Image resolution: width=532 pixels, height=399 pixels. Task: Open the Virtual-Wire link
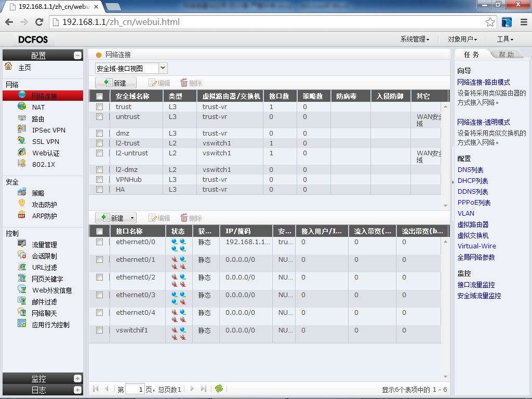[477, 246]
